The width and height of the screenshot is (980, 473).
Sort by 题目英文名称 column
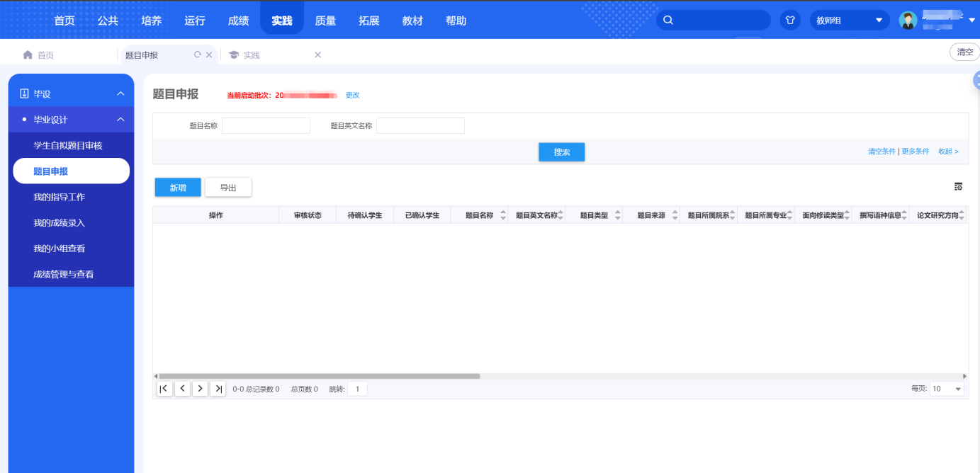pos(561,215)
